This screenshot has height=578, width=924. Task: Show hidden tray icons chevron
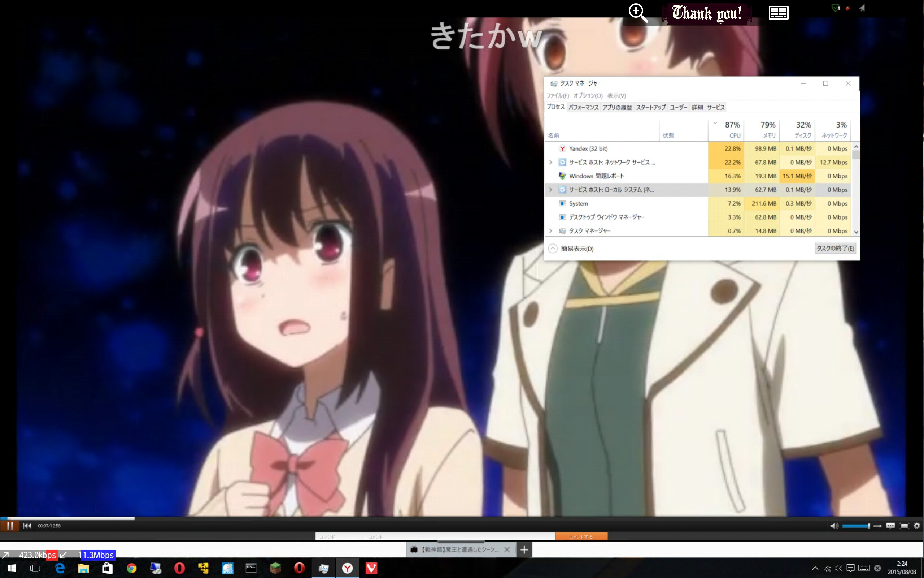pyautogui.click(x=815, y=569)
